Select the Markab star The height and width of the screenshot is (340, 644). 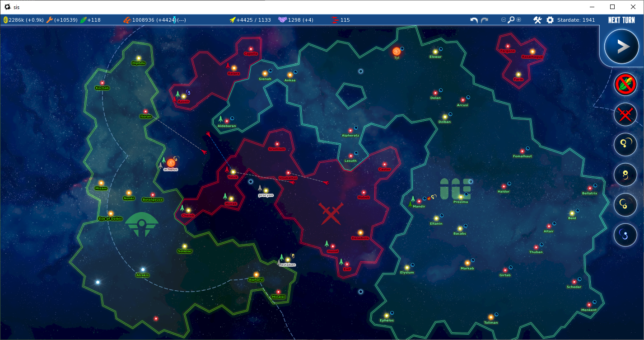click(x=467, y=263)
